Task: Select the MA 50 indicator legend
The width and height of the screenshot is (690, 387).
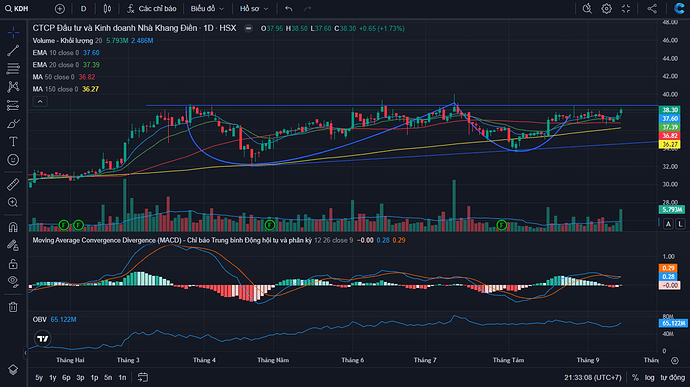Action: pos(64,77)
